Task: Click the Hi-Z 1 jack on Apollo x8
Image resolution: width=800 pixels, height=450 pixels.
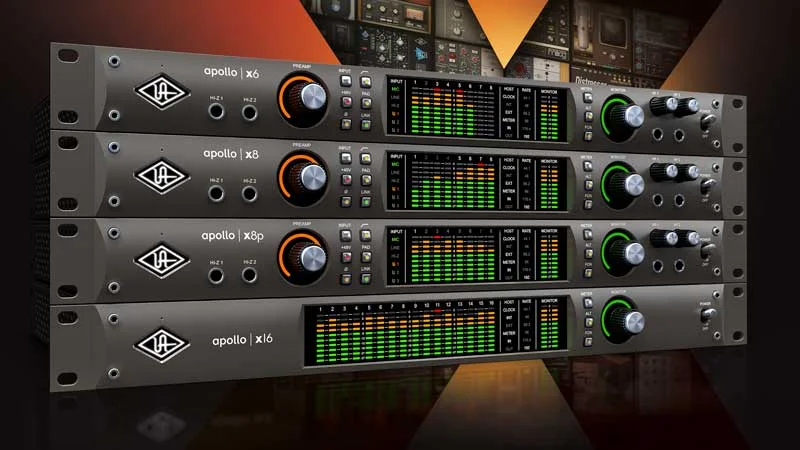Action: point(216,193)
